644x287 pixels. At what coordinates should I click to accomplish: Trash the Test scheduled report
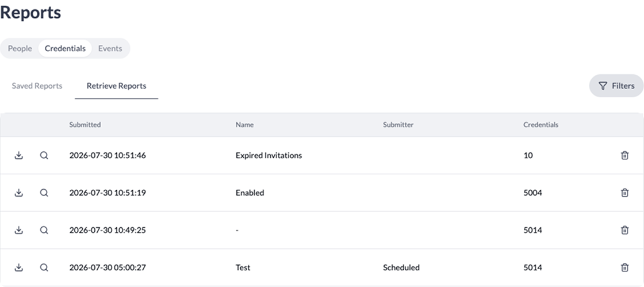tap(624, 267)
